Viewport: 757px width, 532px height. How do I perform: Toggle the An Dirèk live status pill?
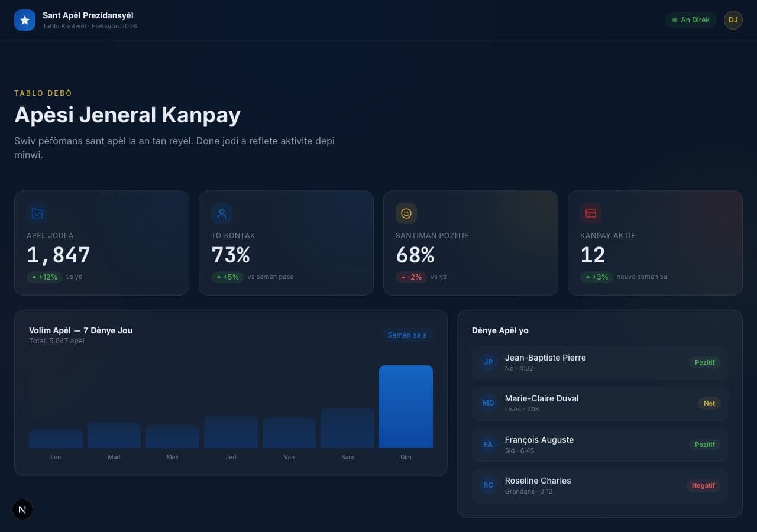[x=691, y=20]
